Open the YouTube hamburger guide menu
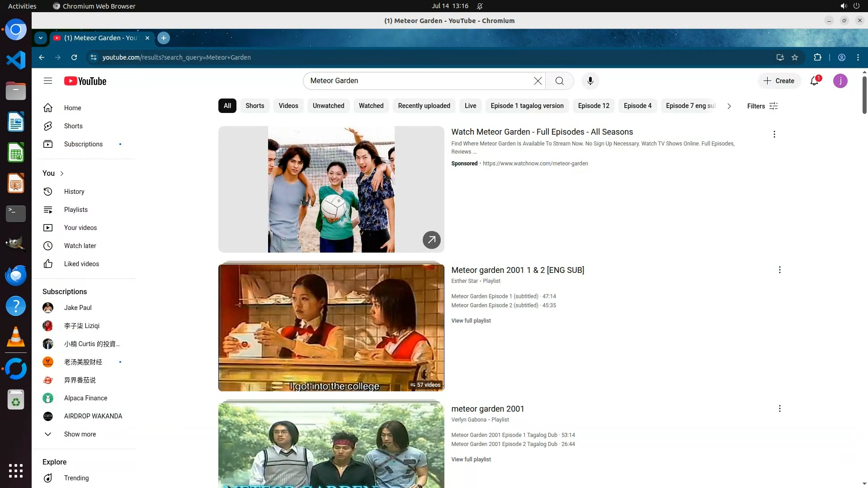868x488 pixels. [x=48, y=81]
